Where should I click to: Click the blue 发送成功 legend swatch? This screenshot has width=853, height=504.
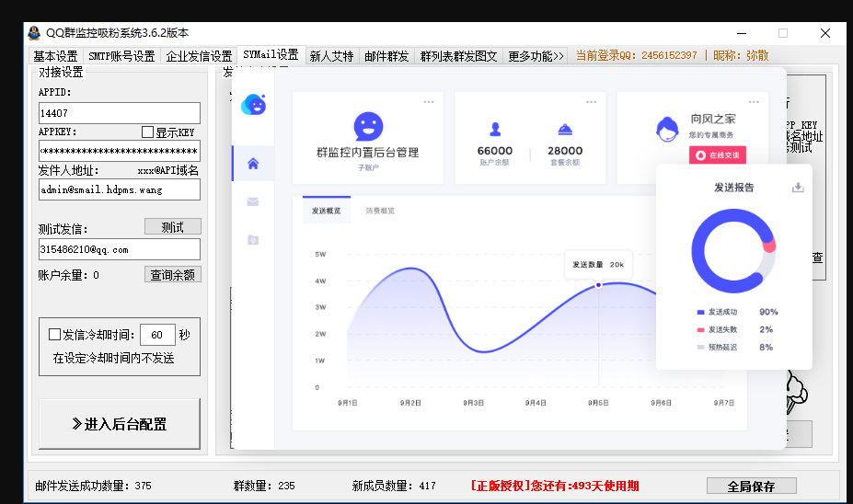click(700, 312)
